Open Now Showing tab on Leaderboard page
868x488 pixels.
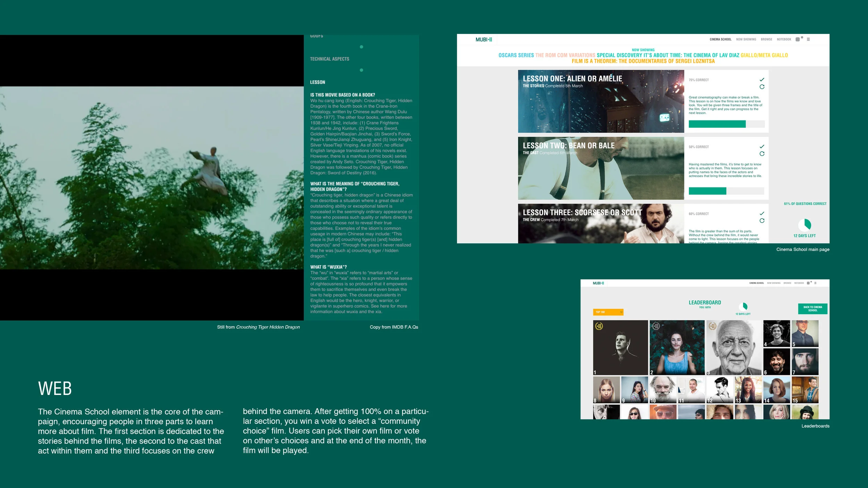[774, 283]
